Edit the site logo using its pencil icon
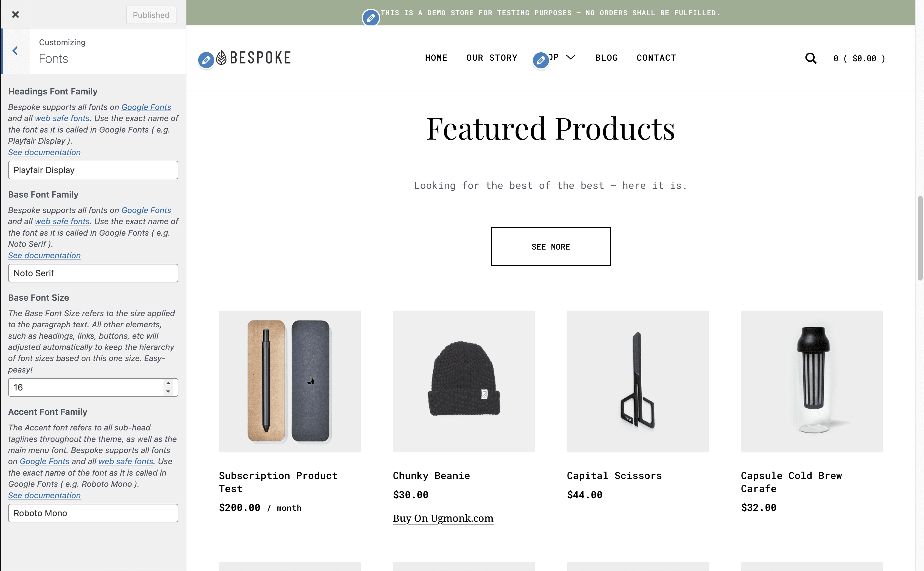The width and height of the screenshot is (924, 571). pyautogui.click(x=206, y=60)
